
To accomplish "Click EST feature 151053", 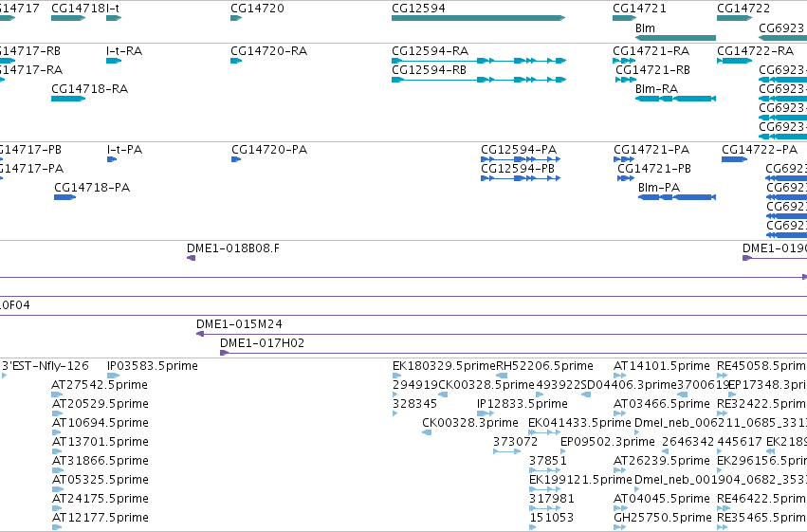I will click(533, 527).
